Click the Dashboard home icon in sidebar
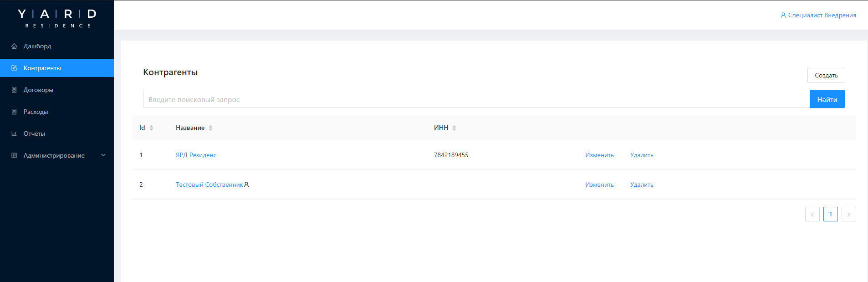The height and width of the screenshot is (282, 868). [14, 46]
